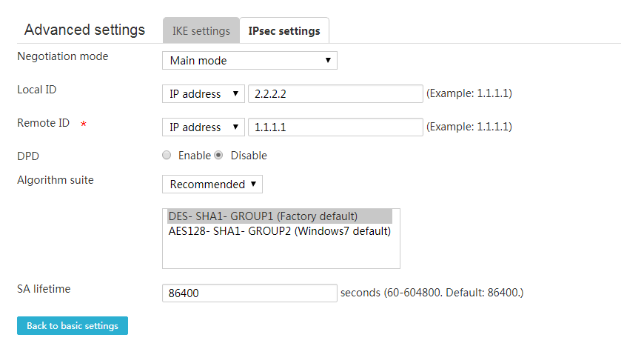Click the Remote ID address field
This screenshot has width=644, height=349.
point(335,127)
